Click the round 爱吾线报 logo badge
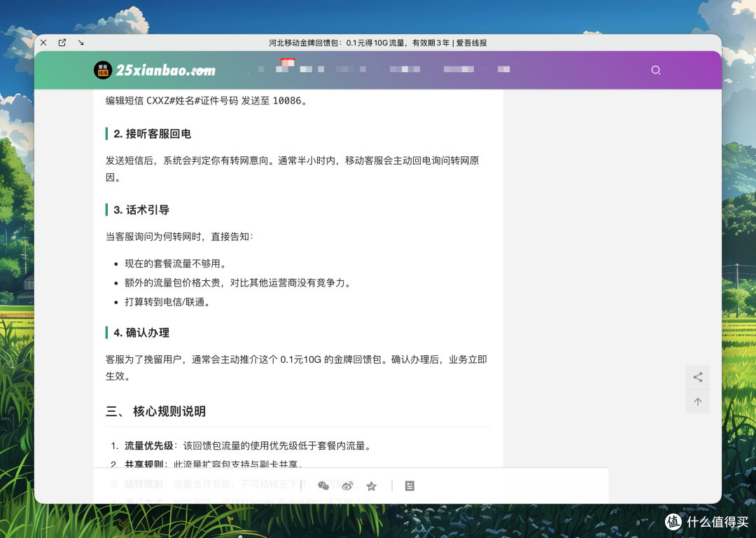This screenshot has height=538, width=756. (103, 70)
